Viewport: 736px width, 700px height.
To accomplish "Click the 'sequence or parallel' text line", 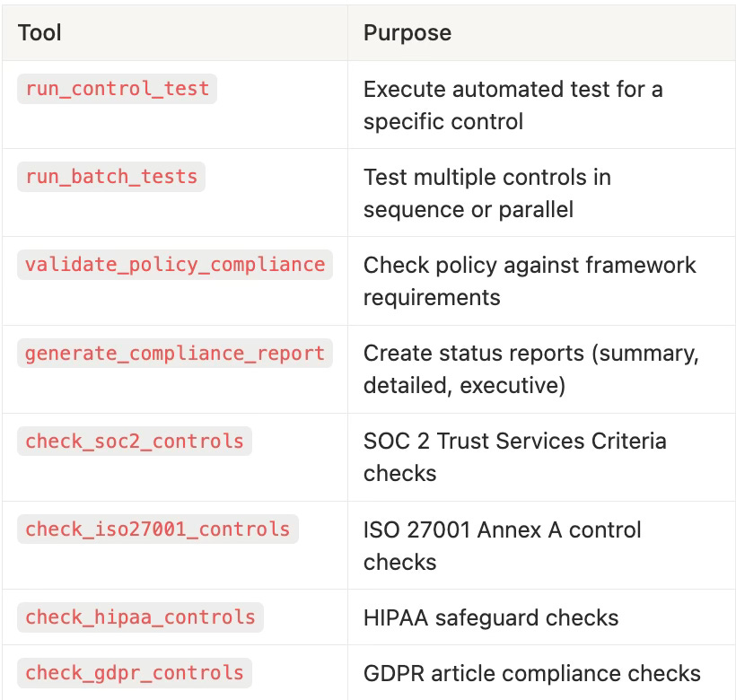I will (x=468, y=209).
